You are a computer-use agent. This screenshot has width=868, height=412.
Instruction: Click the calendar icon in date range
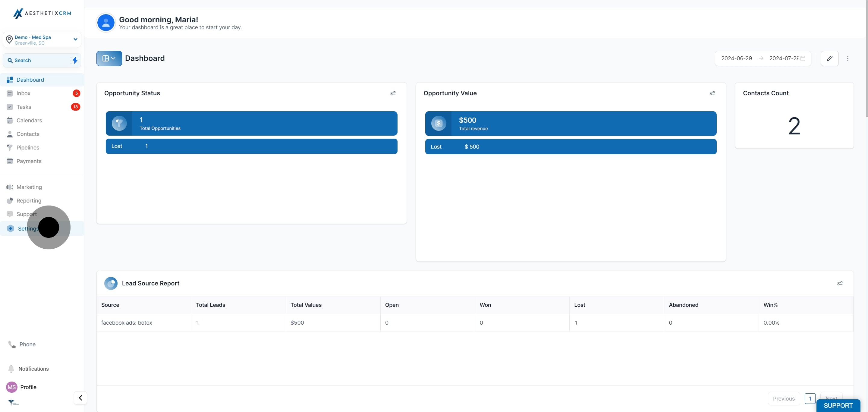coord(803,58)
